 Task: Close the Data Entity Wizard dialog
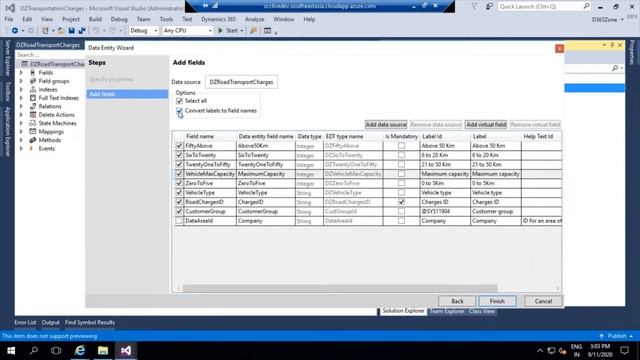[x=560, y=48]
